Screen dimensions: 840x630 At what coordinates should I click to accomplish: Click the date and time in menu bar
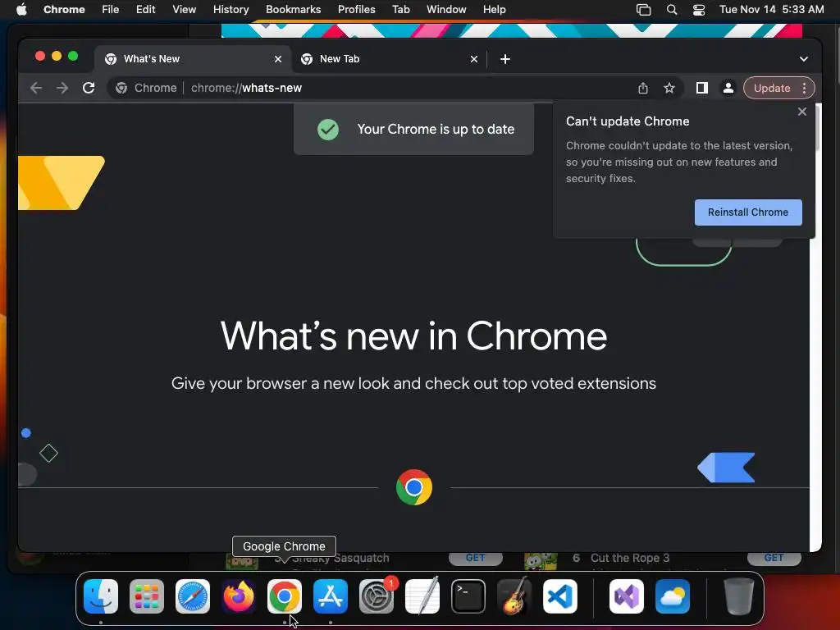click(x=771, y=10)
